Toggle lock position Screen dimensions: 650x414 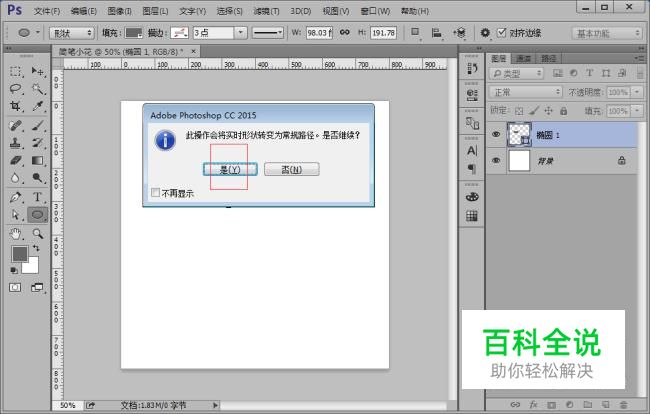[548, 111]
